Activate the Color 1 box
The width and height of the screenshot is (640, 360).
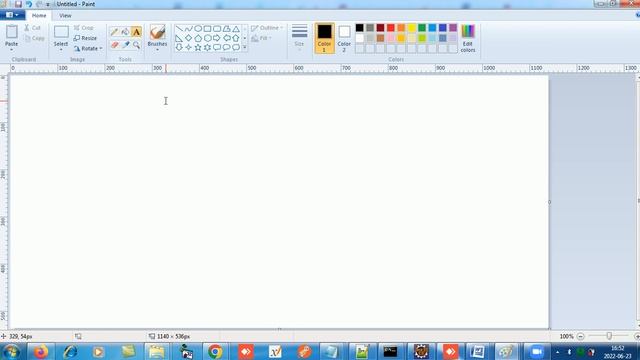click(324, 38)
